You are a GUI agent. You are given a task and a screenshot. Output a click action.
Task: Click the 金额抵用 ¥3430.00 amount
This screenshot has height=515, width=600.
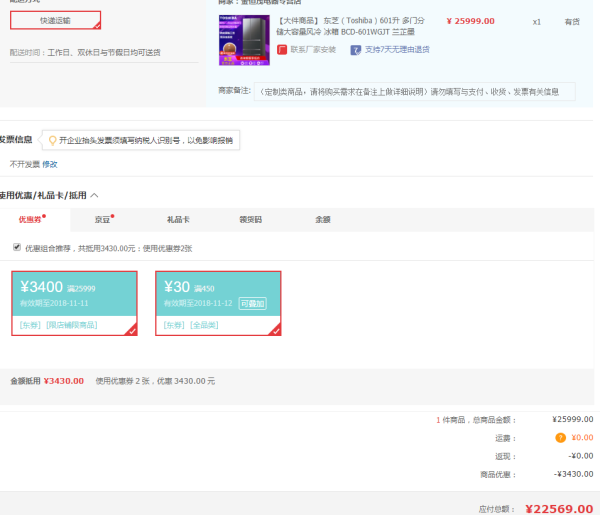[x=64, y=381]
